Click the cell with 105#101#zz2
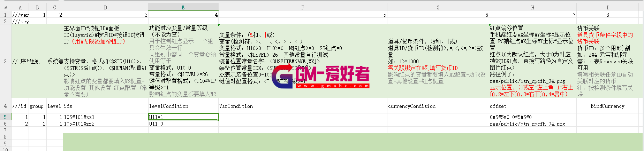The width and height of the screenshot is (644, 151). tap(105, 124)
